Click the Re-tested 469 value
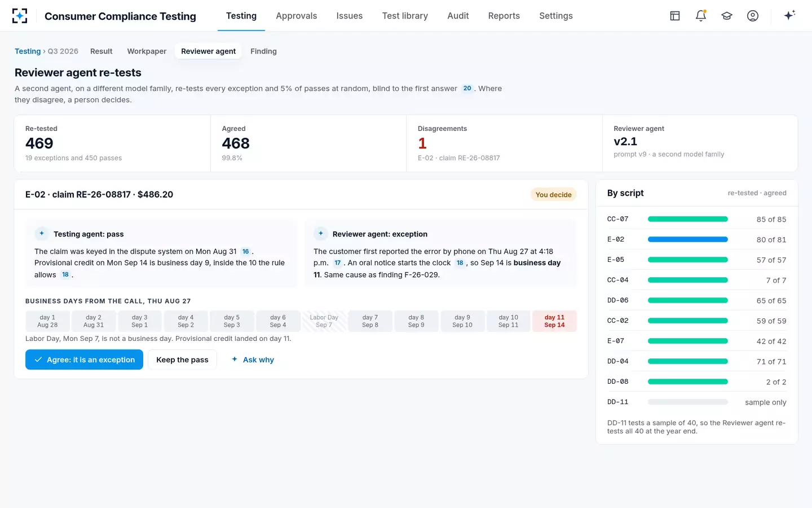 [x=39, y=143]
